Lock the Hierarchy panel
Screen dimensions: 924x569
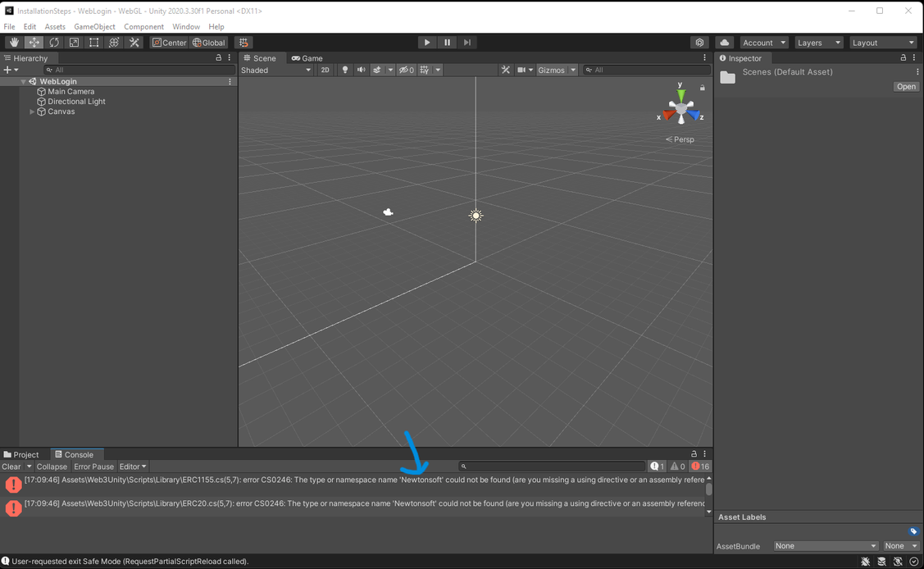(219, 57)
